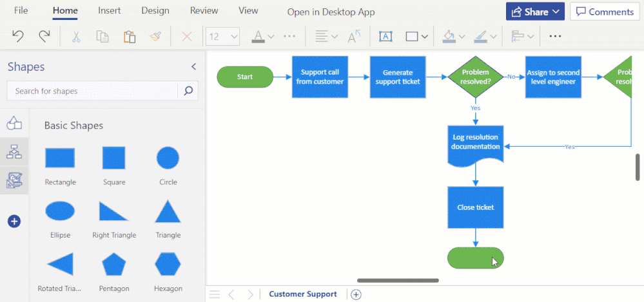Click the Undo arrow icon
Image resolution: width=644 pixels, height=302 pixels.
[17, 36]
